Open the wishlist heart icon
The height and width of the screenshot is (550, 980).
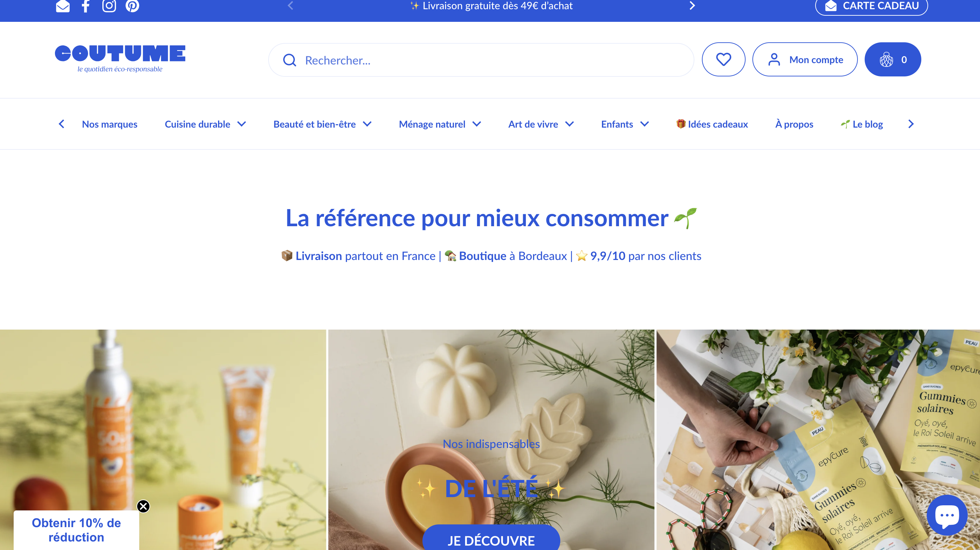[x=723, y=60]
